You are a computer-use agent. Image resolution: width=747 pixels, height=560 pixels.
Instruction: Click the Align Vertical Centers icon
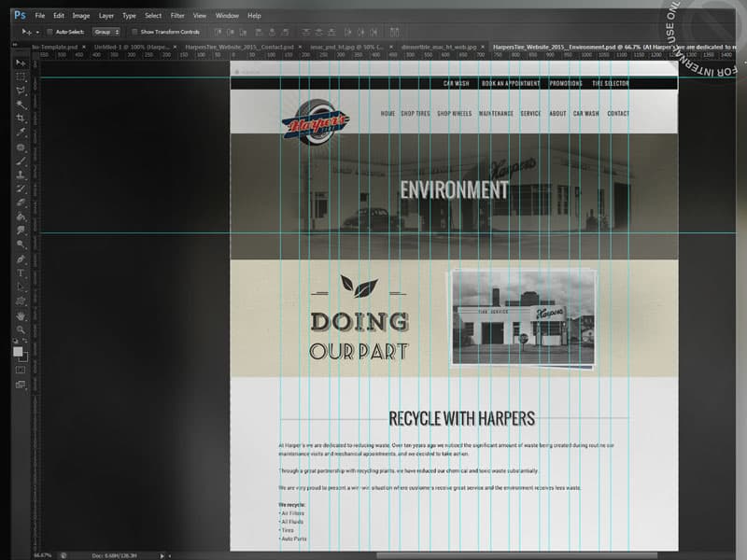coord(231,32)
